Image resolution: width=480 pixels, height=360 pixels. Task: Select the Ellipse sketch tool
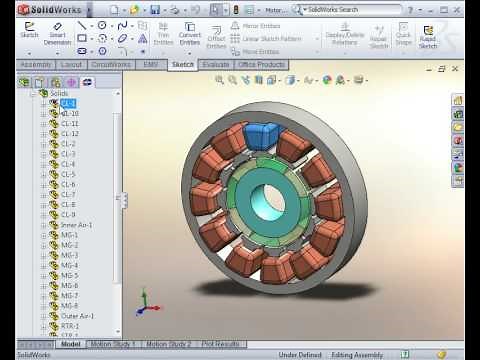coord(122,38)
